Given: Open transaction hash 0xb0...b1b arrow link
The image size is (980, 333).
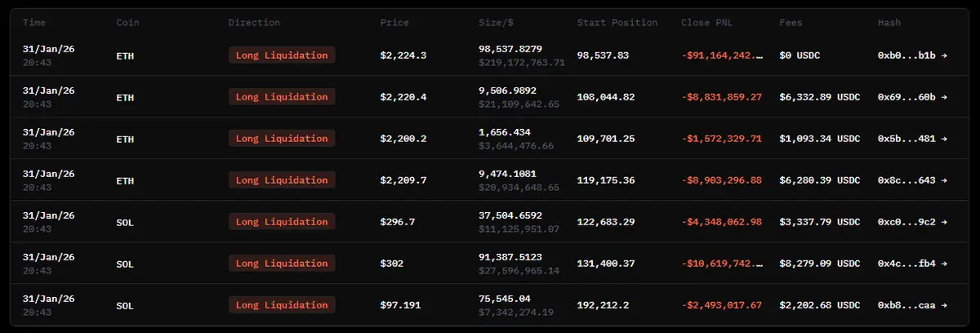Looking at the screenshot, I should pos(912,55).
